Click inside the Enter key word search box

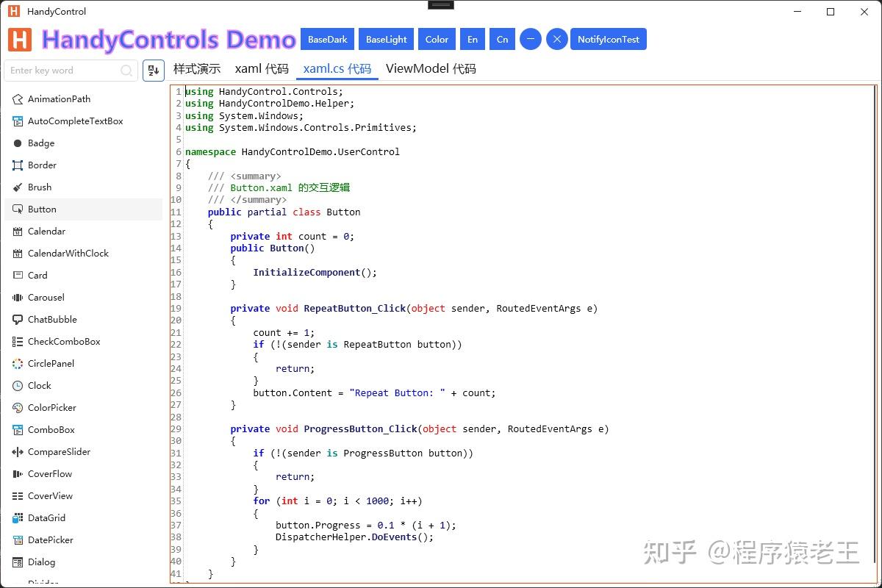66,71
